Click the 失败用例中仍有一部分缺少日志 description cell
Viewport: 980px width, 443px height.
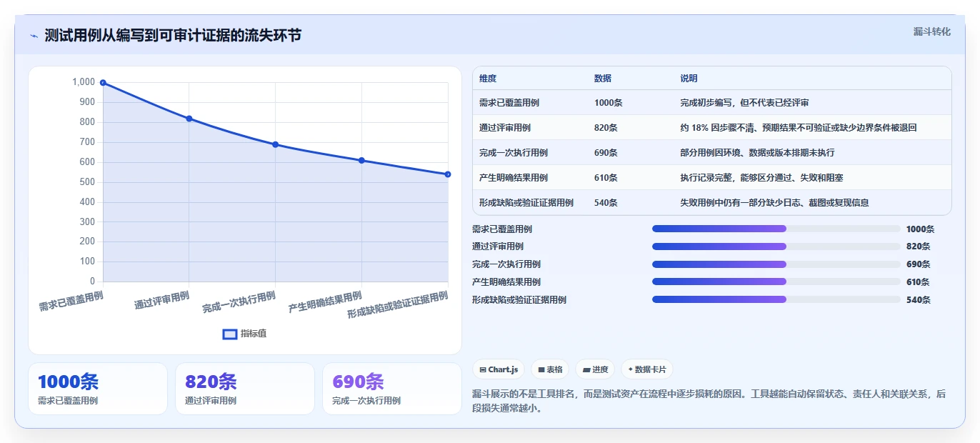775,203
